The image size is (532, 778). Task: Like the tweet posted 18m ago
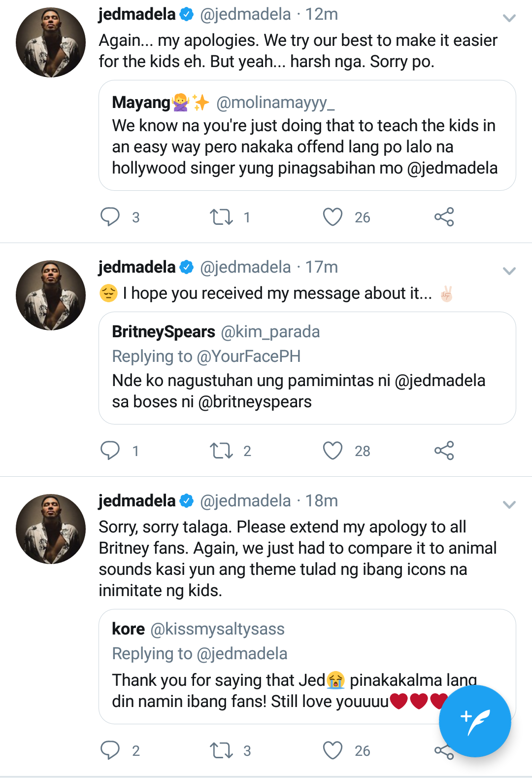[x=332, y=750]
